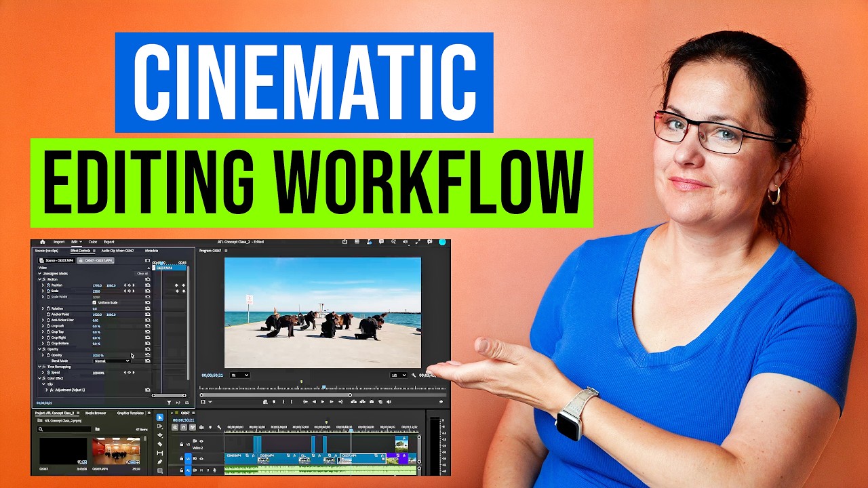The image size is (868, 488).
Task: Click the Clear all button
Action: [x=142, y=273]
